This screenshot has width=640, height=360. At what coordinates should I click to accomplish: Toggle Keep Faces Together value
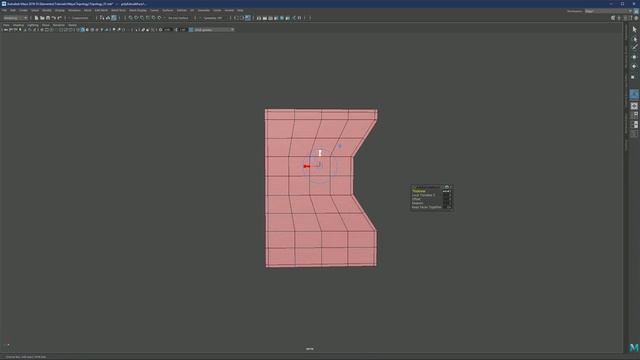click(448, 207)
